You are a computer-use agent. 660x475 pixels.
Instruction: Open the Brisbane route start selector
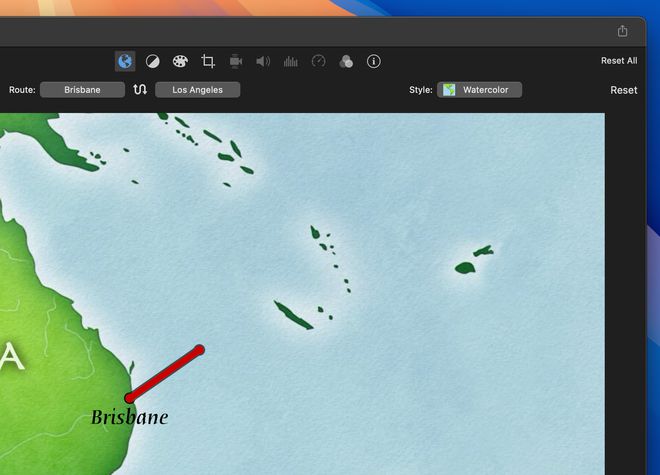click(82, 90)
